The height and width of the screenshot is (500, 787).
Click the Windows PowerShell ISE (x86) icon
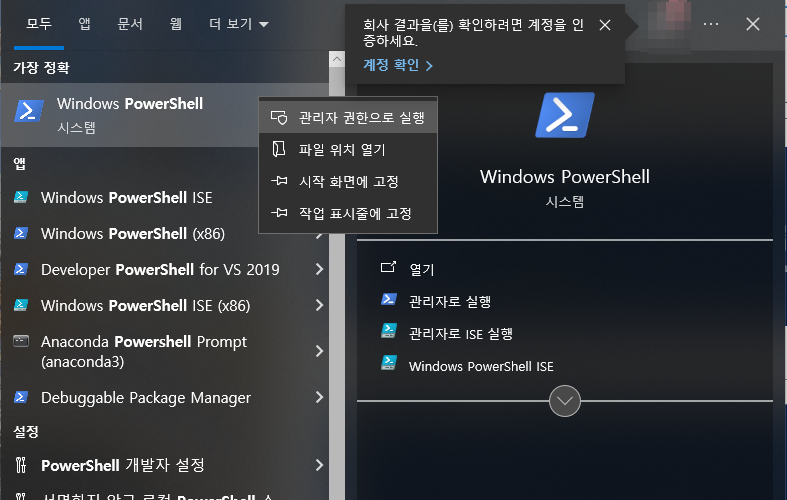point(21,305)
